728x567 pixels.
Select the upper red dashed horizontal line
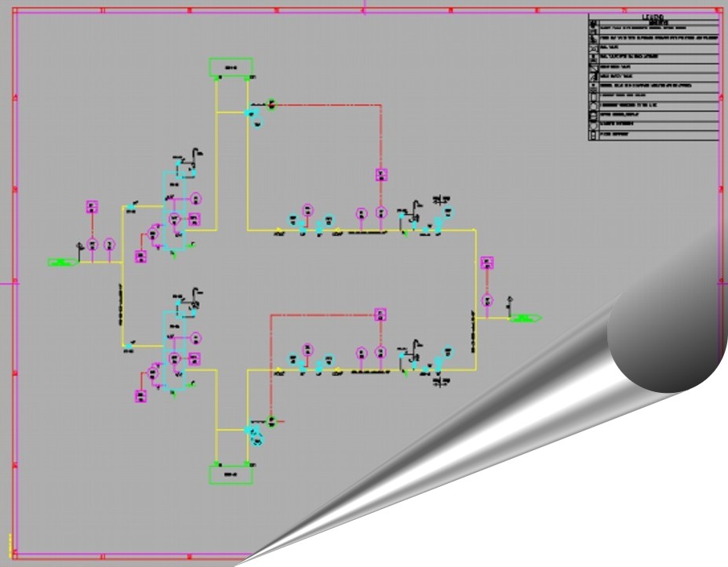(x=329, y=104)
